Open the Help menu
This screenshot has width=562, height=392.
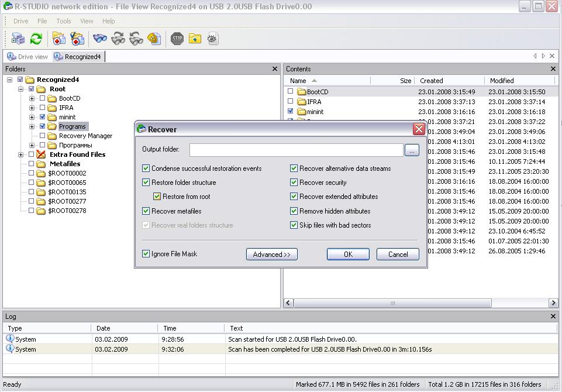point(109,21)
